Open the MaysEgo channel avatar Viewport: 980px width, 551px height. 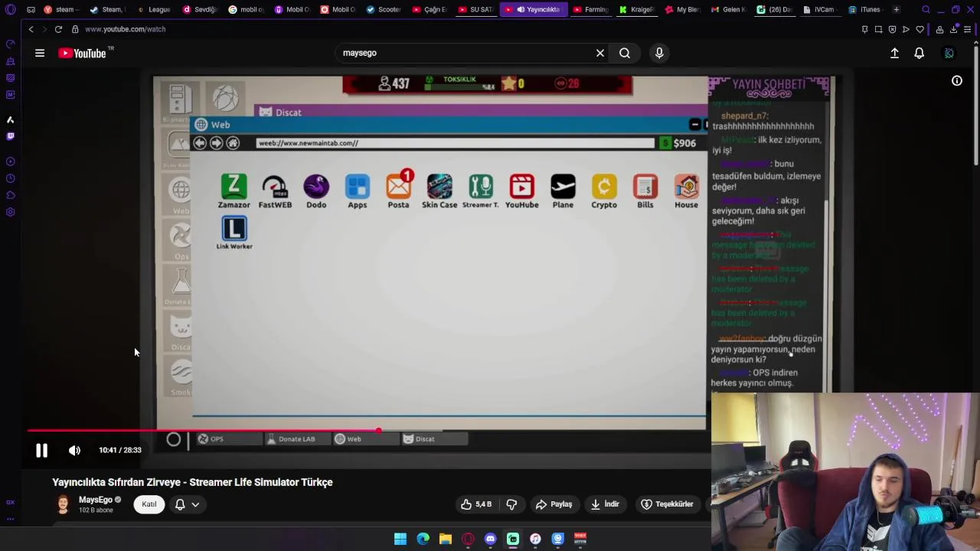[x=63, y=504]
